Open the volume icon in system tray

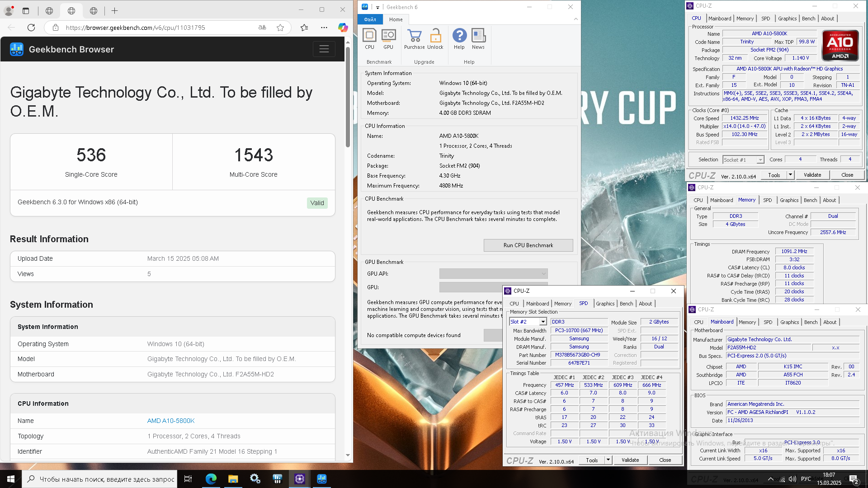pos(792,479)
